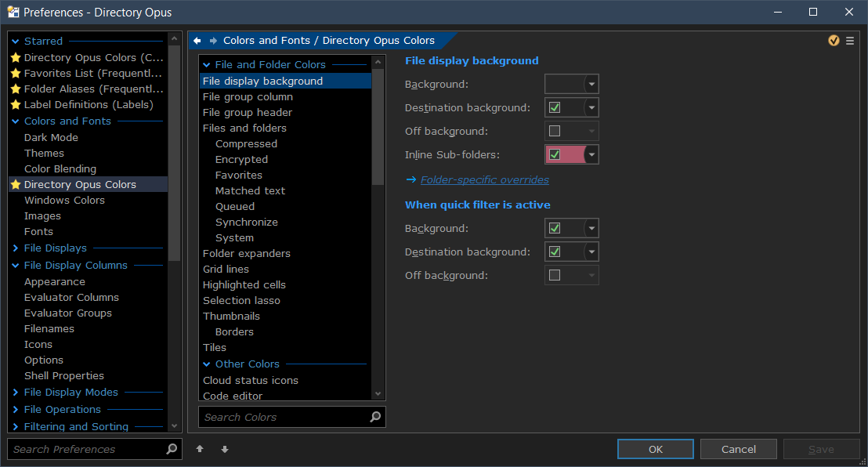This screenshot has height=467, width=868.
Task: Click the down arrow below the colors list
Action: 225,449
